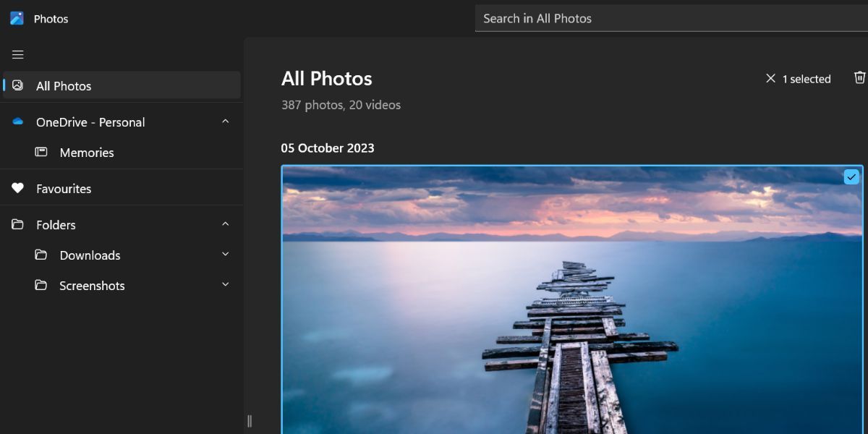Click the 05 October 2023 date header
The image size is (868, 434).
point(328,148)
